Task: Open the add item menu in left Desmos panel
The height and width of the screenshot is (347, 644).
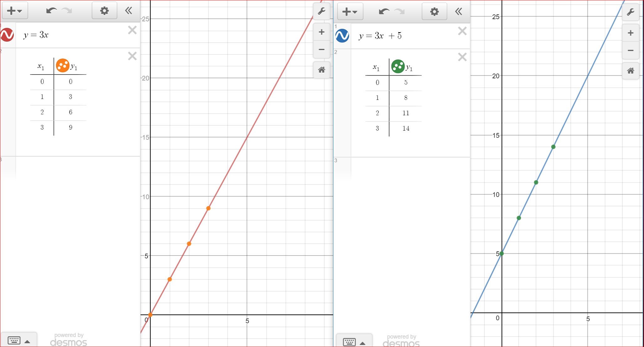Action: tap(15, 11)
